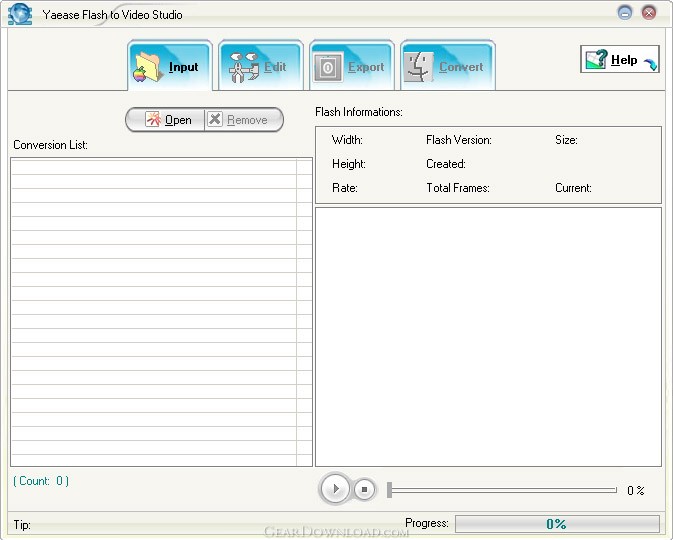The height and width of the screenshot is (540, 673).
Task: Click the Yaease app icon in title bar
Action: [x=20, y=14]
